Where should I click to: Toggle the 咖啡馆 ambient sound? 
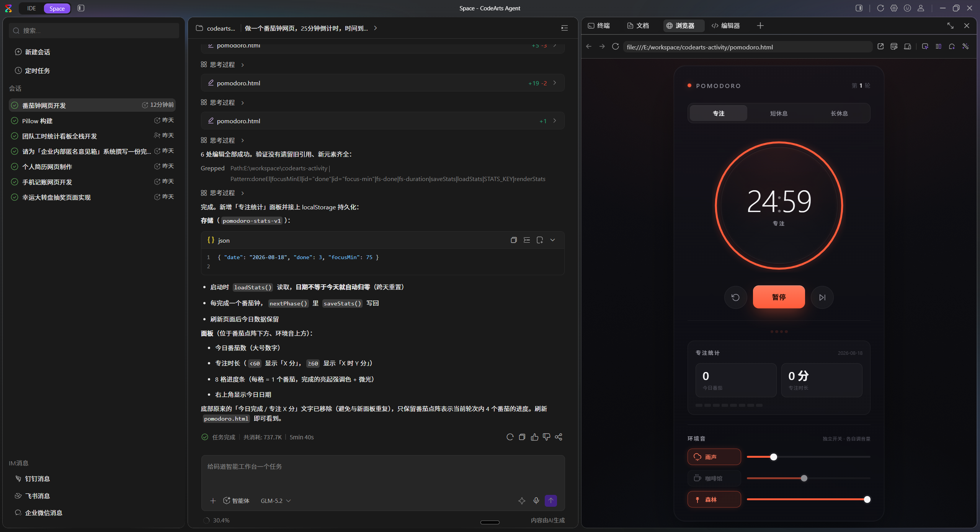point(714,478)
